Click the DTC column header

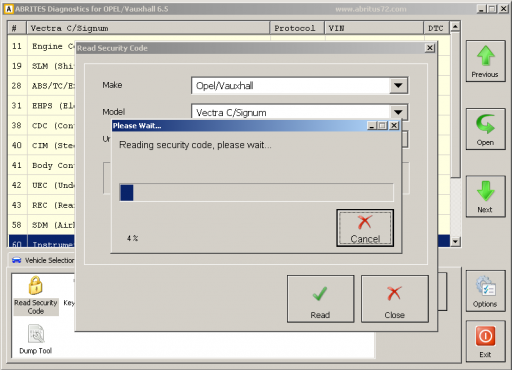[x=437, y=28]
